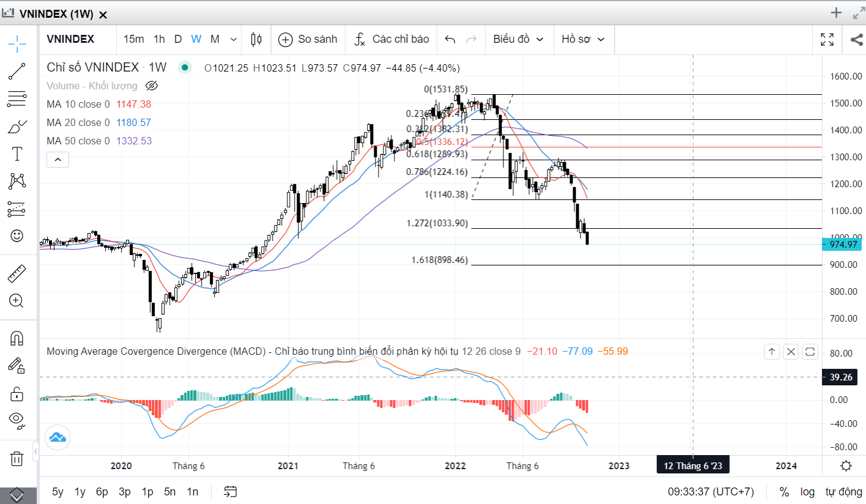Toggle percent scale button
The image size is (866, 504).
click(x=784, y=491)
